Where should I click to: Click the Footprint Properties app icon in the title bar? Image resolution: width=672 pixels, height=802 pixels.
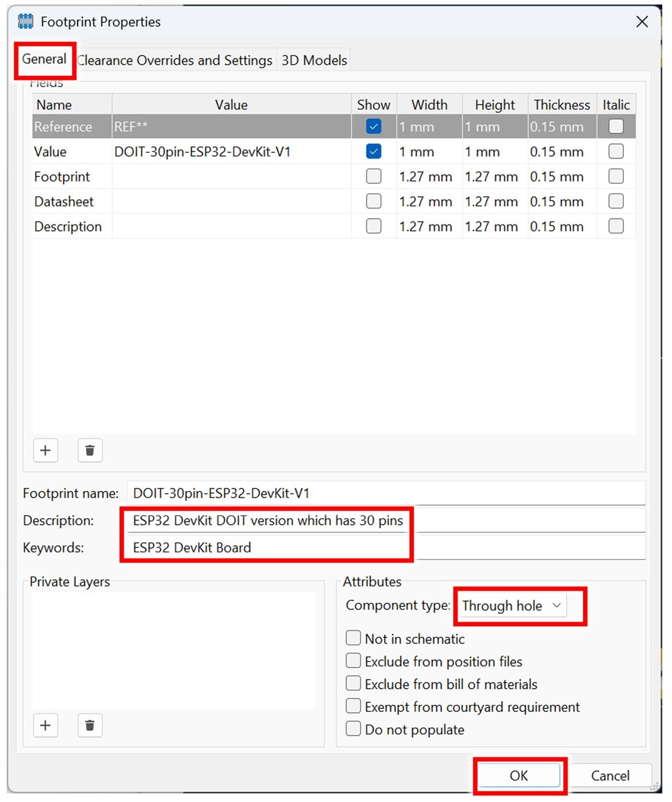click(x=26, y=22)
